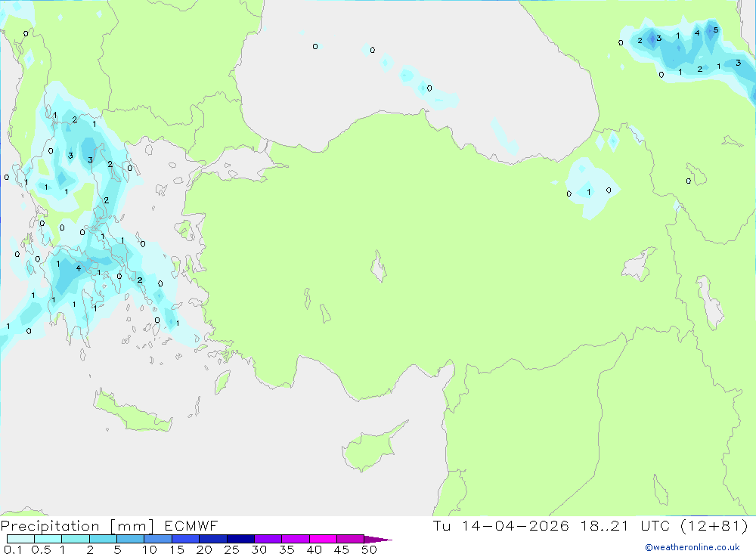Screen dimensions: 756x554
Task: Click the 15–20 mm legend color swatch
Action: point(186,539)
